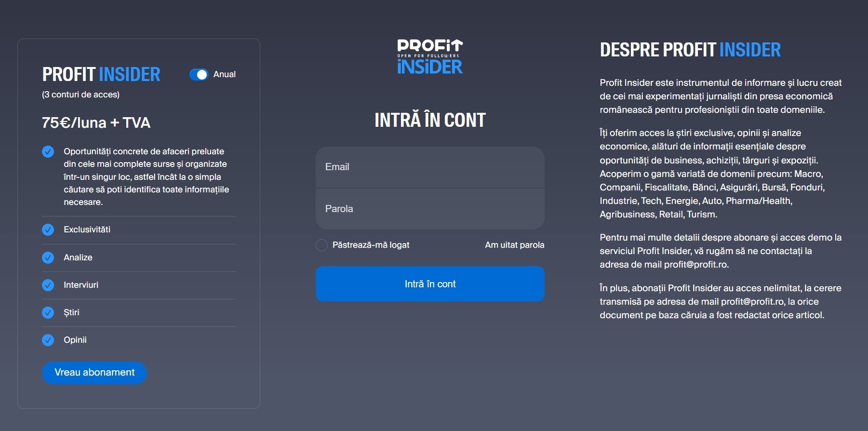The height and width of the screenshot is (431, 868).
Task: Click the INTRĂ ÎN CONT form heading
Action: point(429,121)
